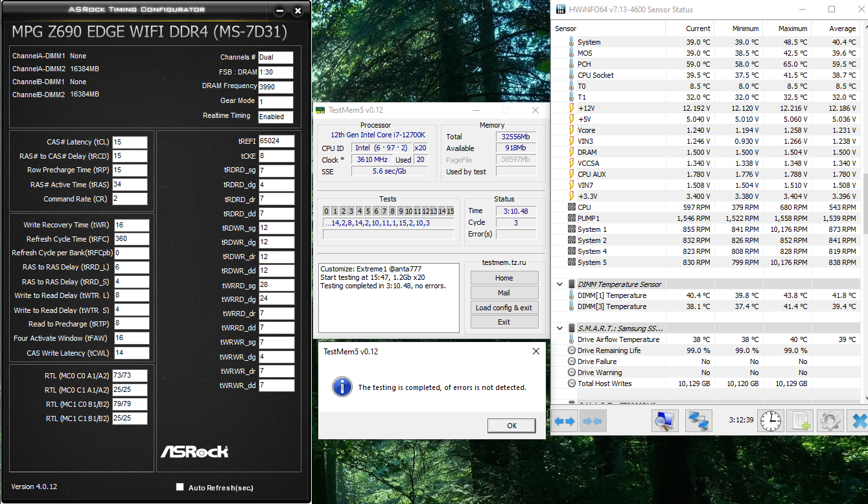Viewport: 868px width, 504px height.
Task: Click the fan icon beside CPU RPM row
Action: tap(571, 207)
